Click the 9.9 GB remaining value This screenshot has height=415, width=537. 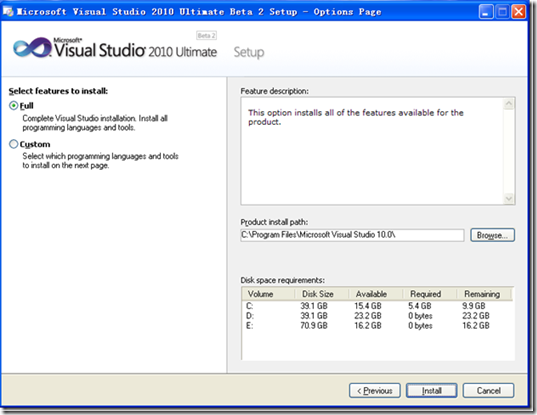click(x=474, y=306)
